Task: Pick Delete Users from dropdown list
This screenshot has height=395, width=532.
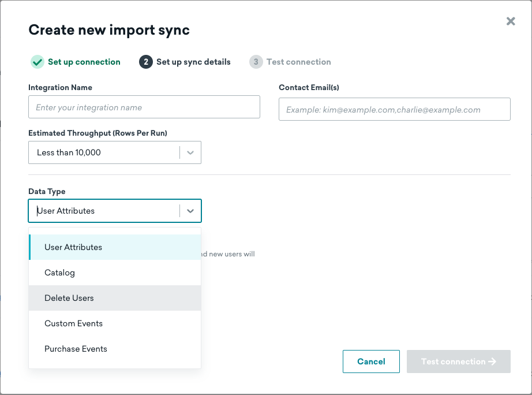Action: click(115, 298)
